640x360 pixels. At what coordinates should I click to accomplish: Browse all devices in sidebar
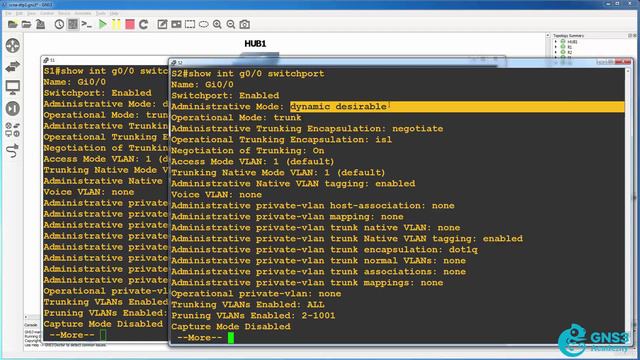(13, 129)
